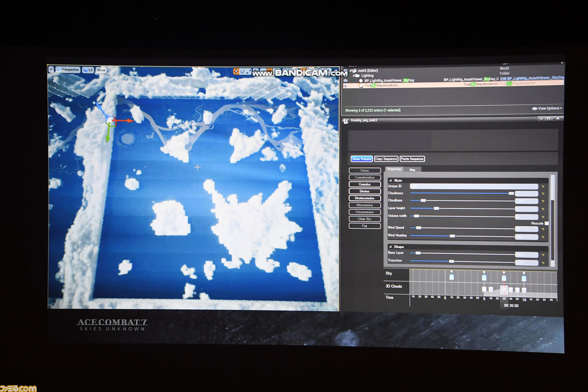Open the Perspective view mode menu
Screen dimensions: 588x392
point(68,69)
